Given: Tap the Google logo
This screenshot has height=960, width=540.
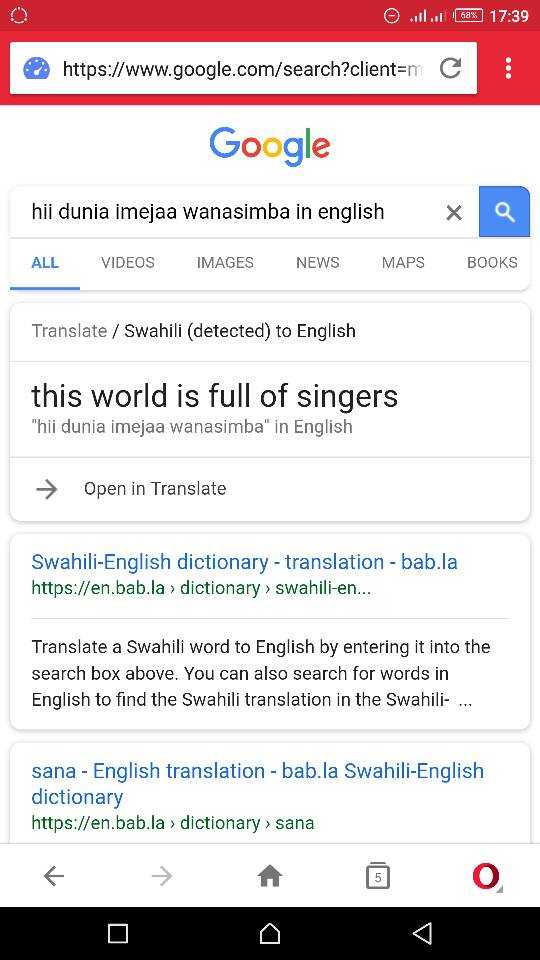Looking at the screenshot, I should tap(270, 146).
